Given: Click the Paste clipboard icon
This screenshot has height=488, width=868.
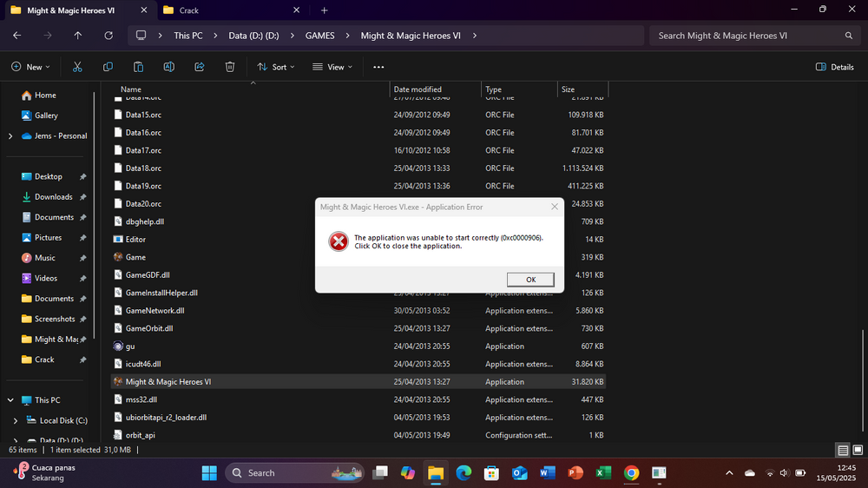Looking at the screenshot, I should tap(138, 67).
